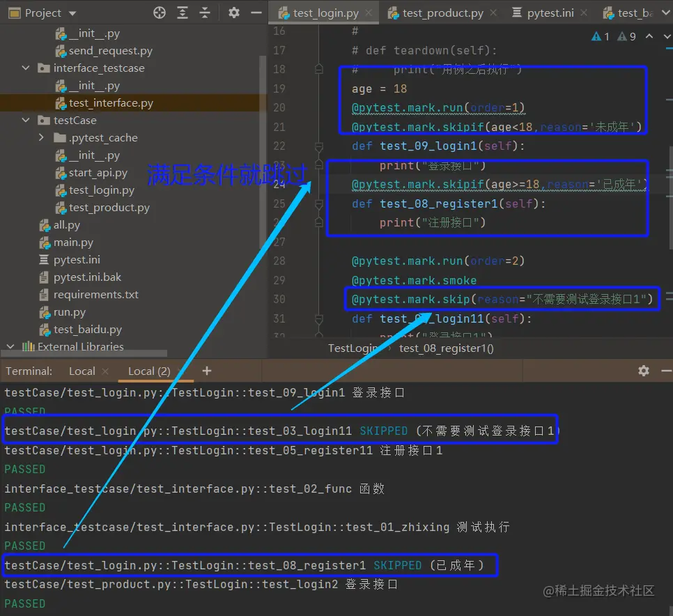The width and height of the screenshot is (673, 616).
Task: Close the pytest.ini tab
Action: pos(584,13)
